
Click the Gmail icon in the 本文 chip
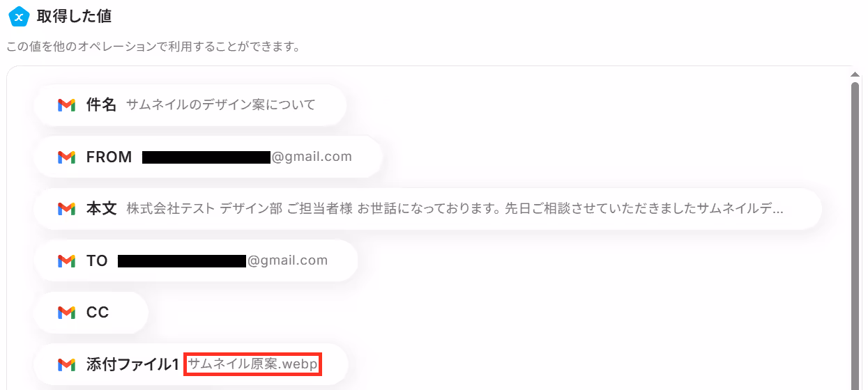[x=66, y=209]
